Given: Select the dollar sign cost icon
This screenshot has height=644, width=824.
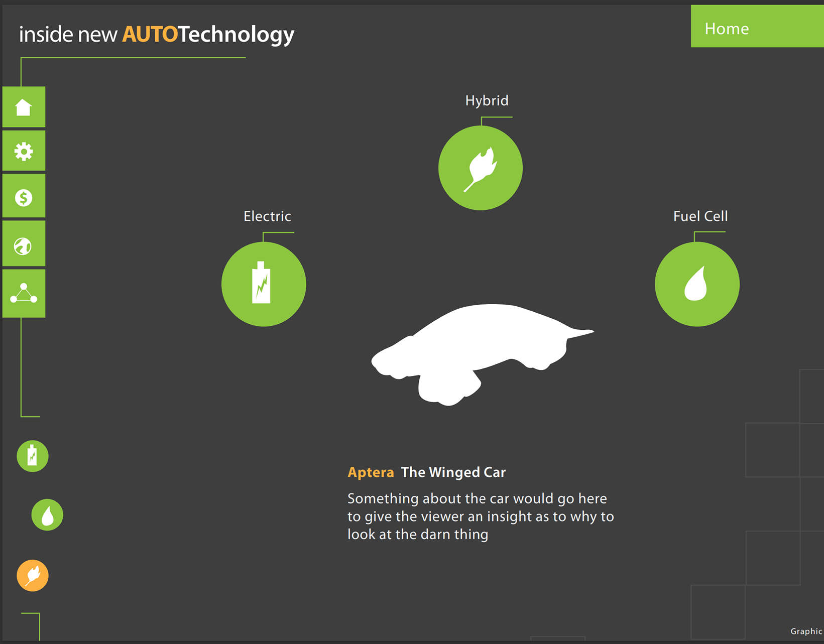Looking at the screenshot, I should tap(24, 196).
